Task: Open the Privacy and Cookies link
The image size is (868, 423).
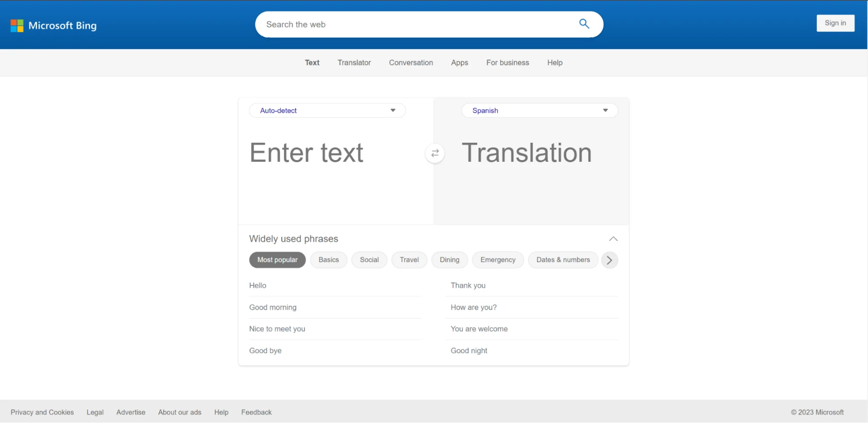Action: (42, 412)
